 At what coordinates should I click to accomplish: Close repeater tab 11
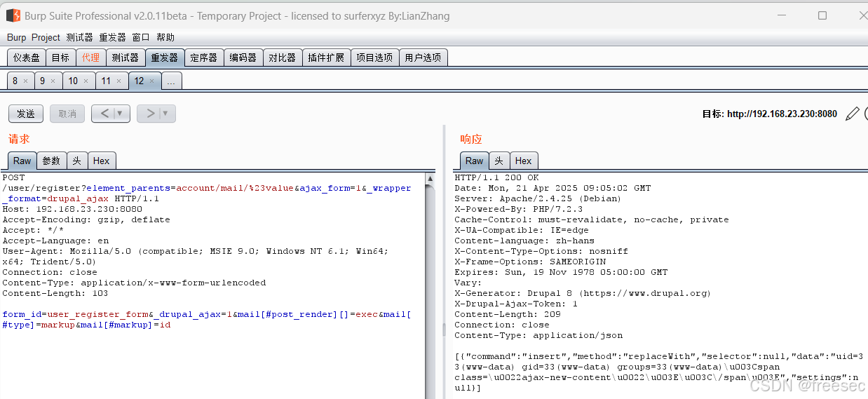(118, 81)
